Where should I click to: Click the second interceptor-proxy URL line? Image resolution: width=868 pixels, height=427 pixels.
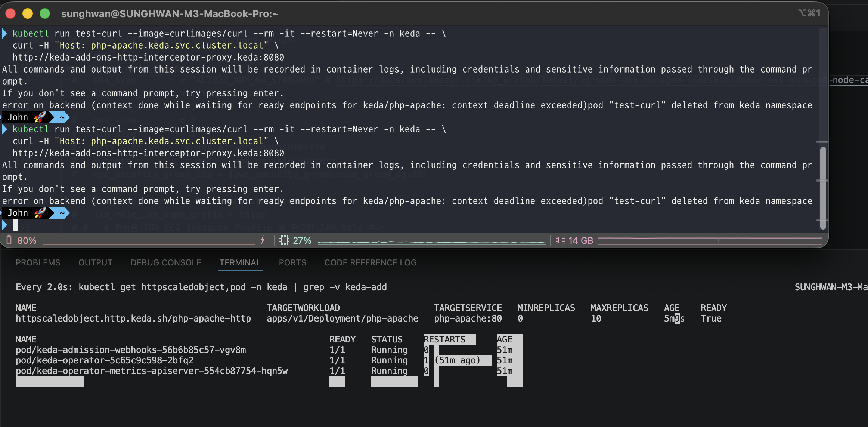pos(148,153)
